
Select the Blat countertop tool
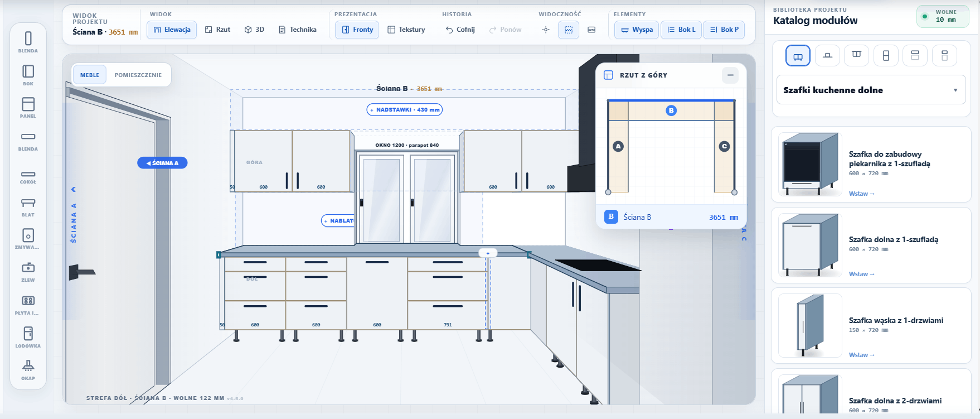(28, 206)
